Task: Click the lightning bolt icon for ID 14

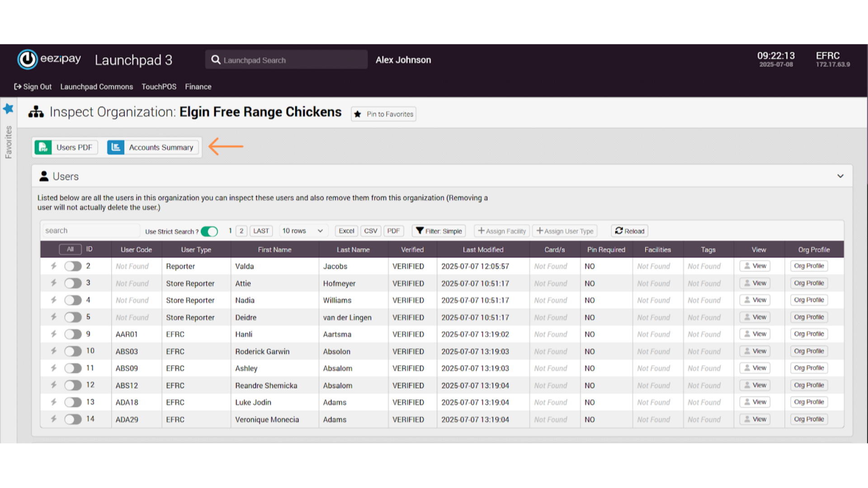Action: tap(53, 419)
